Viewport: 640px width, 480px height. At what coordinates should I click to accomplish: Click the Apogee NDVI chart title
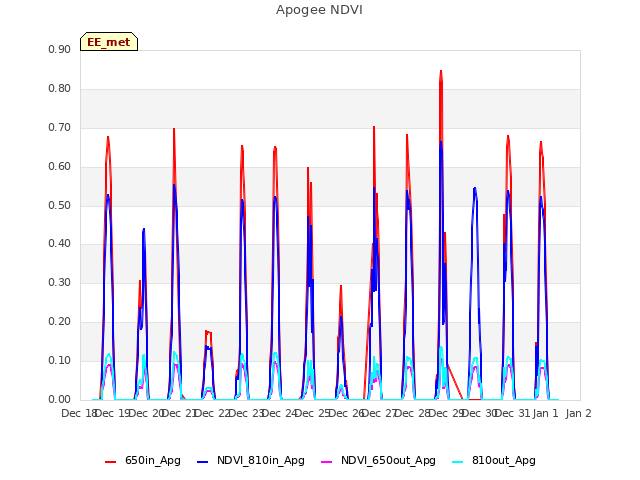click(319, 10)
